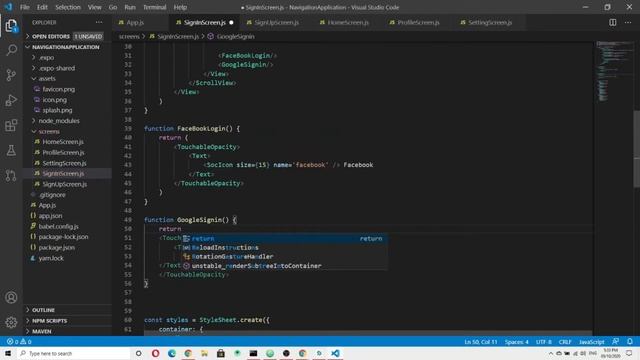Viewport: 640px width, 360px height.
Task: Open favicon.png in the explorer
Action: pyautogui.click(x=58, y=89)
